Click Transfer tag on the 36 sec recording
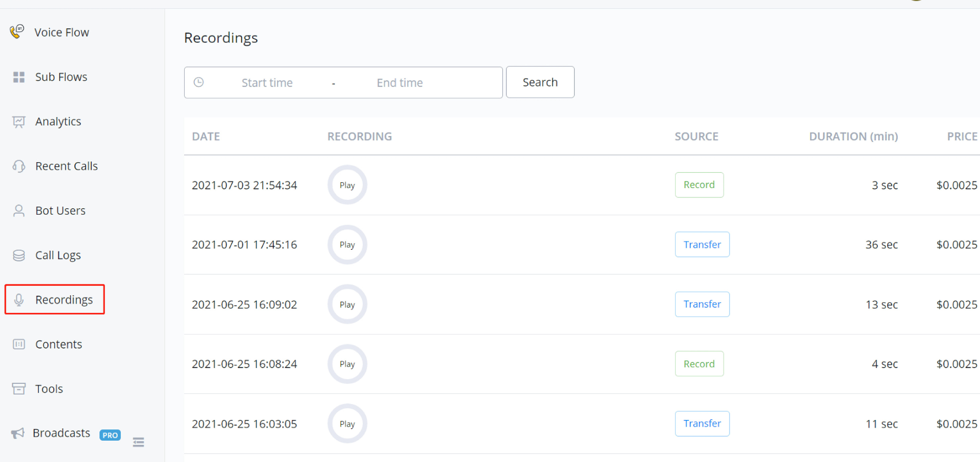This screenshot has width=980, height=462. point(702,245)
